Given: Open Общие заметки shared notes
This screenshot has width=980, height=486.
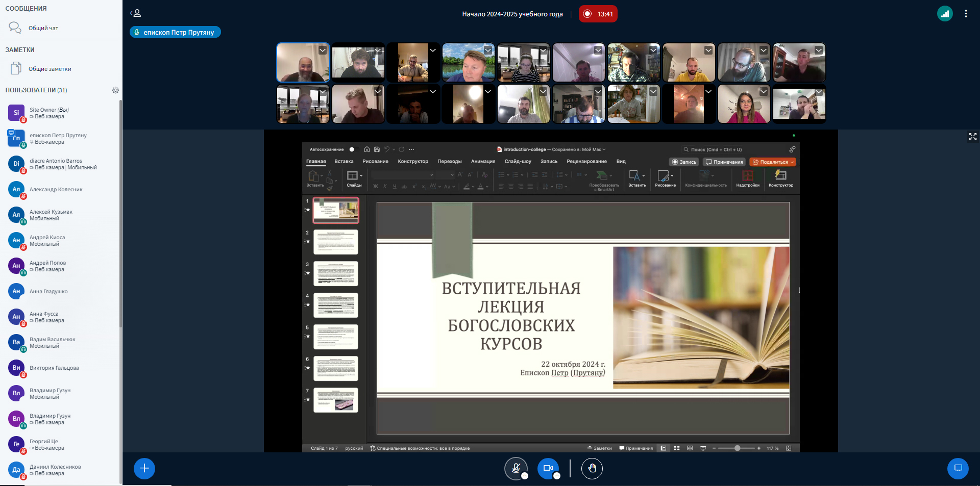Looking at the screenshot, I should [x=49, y=69].
